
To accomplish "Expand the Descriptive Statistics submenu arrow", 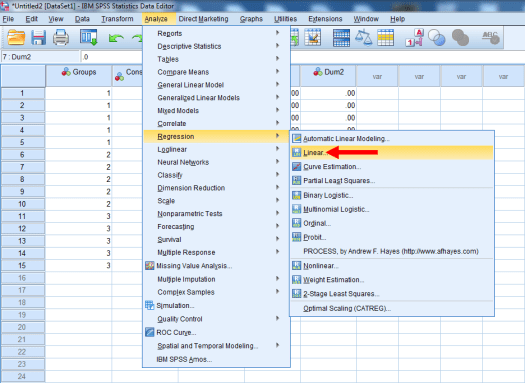I will (x=278, y=46).
